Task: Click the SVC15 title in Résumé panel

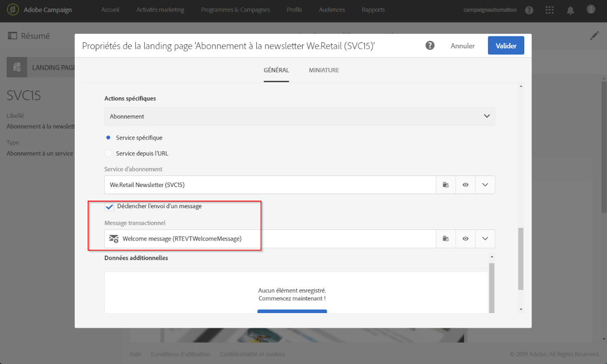Action: tap(24, 96)
